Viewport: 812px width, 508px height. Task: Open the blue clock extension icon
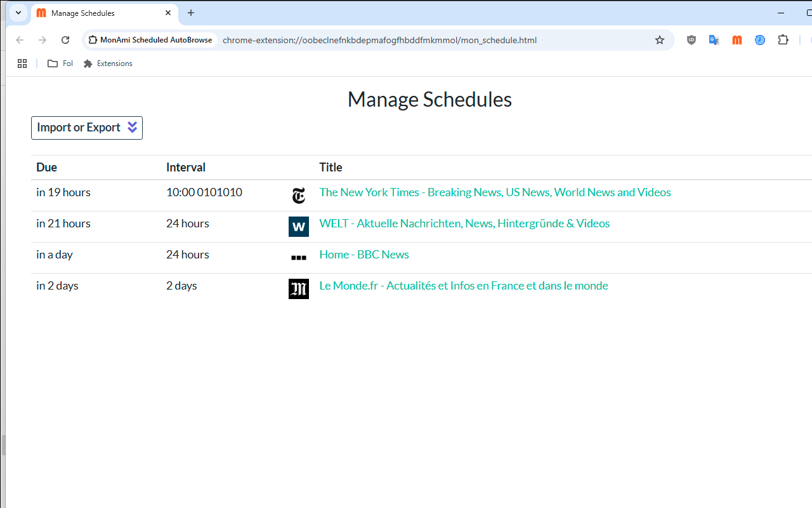pyautogui.click(x=760, y=40)
